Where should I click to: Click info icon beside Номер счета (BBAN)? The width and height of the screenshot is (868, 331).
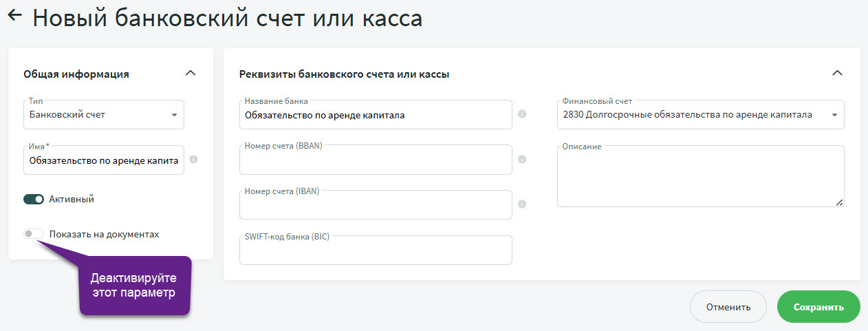tap(522, 160)
